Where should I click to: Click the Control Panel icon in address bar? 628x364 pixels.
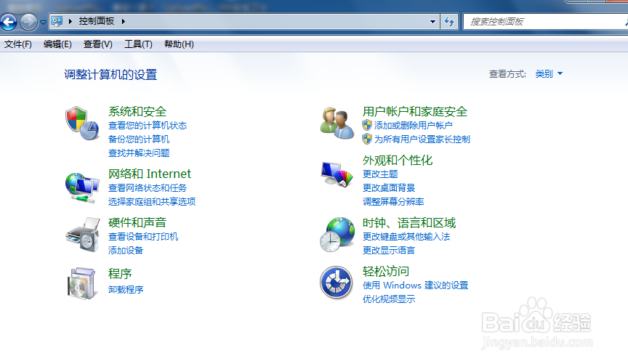(x=57, y=21)
